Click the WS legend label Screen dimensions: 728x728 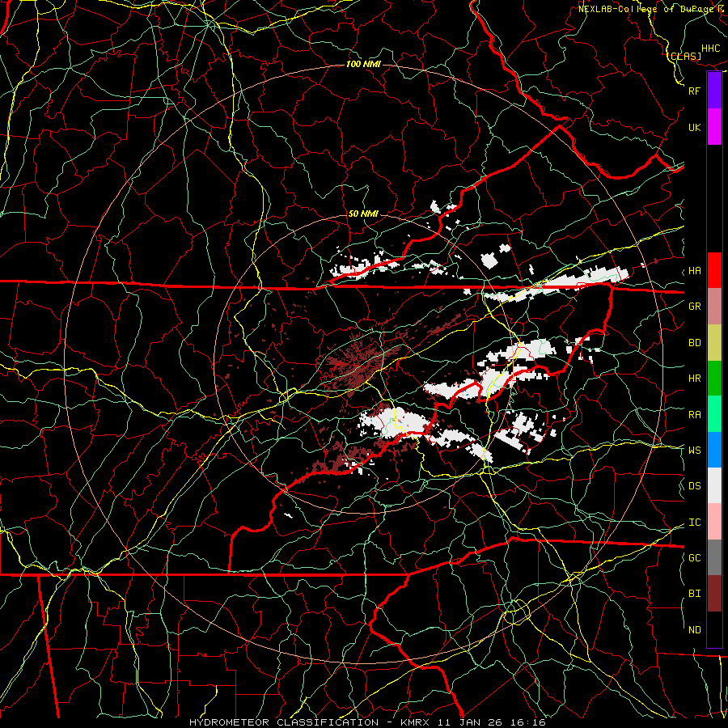pos(695,451)
